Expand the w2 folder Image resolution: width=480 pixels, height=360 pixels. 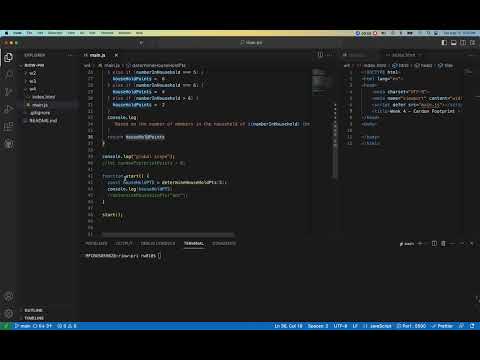[x=32, y=73]
